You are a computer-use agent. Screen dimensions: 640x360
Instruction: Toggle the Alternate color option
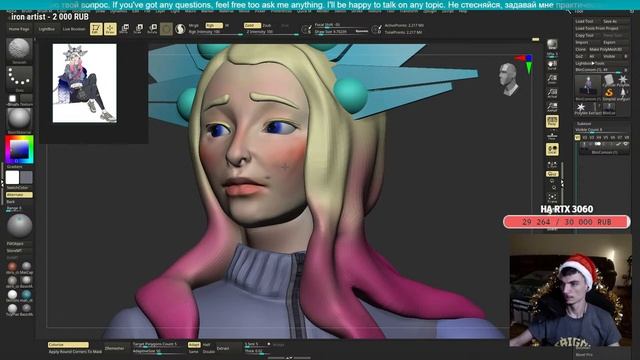19,195
